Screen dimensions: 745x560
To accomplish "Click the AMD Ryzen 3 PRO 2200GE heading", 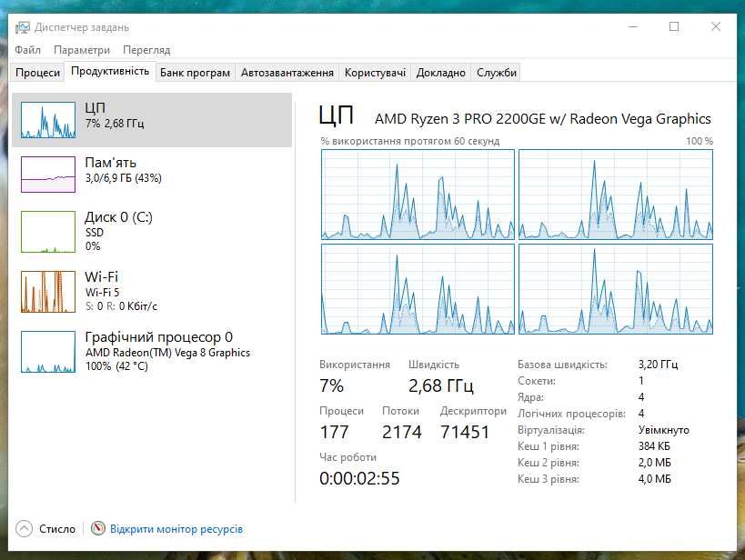I will click(x=542, y=119).
